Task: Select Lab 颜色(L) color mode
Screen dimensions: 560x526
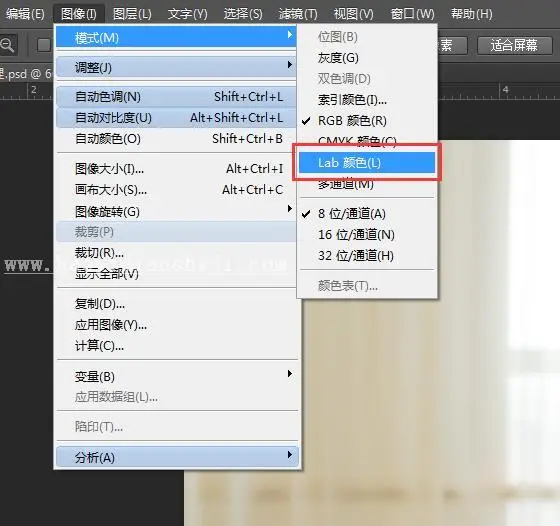Action: 367,162
